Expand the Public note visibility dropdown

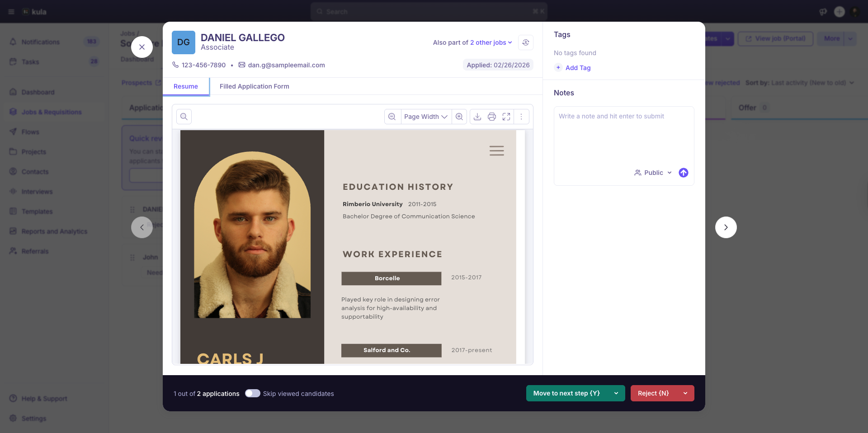pyautogui.click(x=653, y=173)
